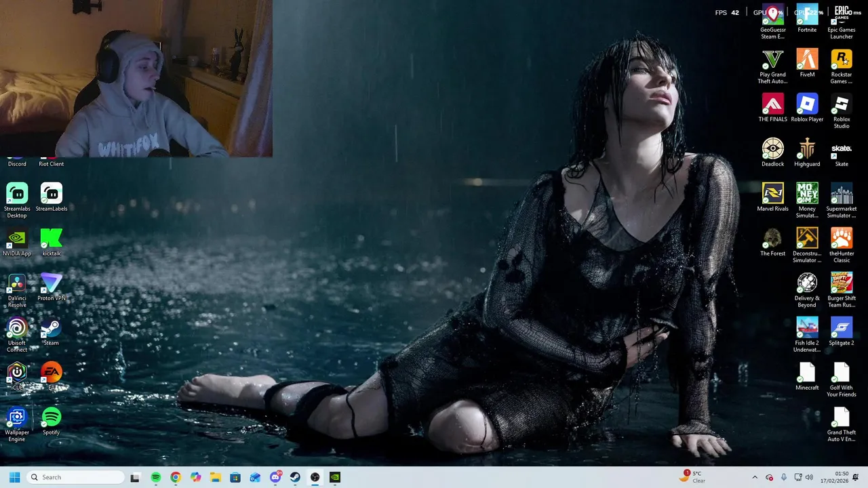Image resolution: width=868 pixels, height=488 pixels.
Task: Select the kicktalk desktop icon
Action: [x=52, y=241]
